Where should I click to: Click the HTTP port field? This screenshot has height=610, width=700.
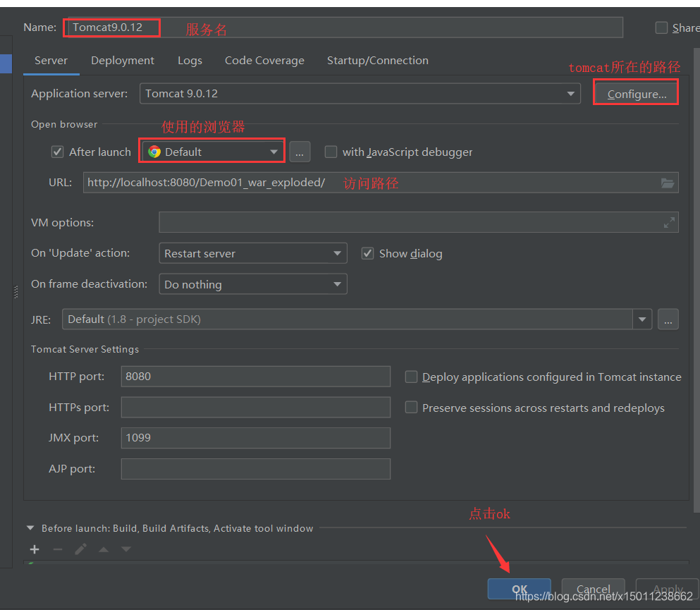[x=256, y=377]
